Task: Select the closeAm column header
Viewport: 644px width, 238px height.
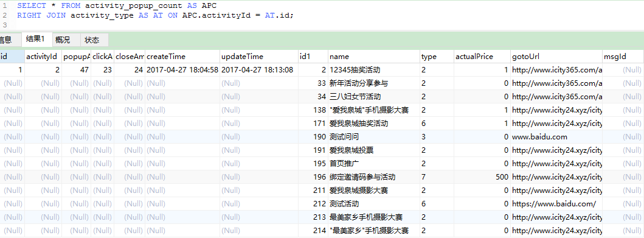Action: click(129, 57)
